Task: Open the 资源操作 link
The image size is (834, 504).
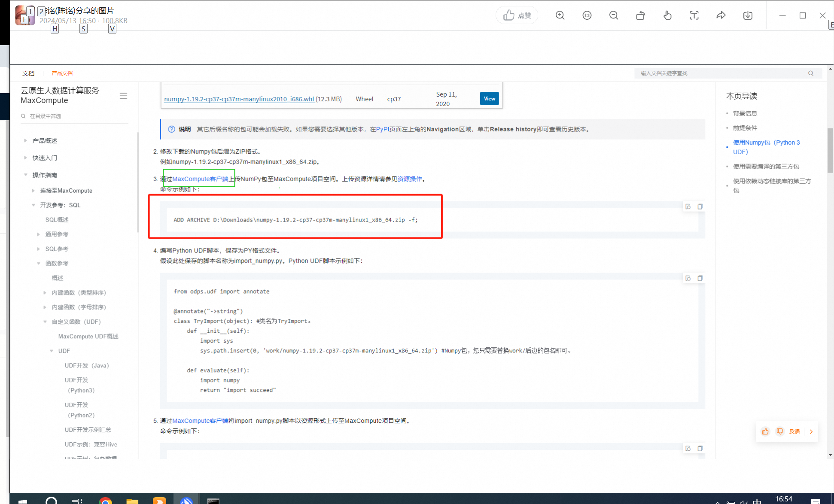Action: coord(410,179)
